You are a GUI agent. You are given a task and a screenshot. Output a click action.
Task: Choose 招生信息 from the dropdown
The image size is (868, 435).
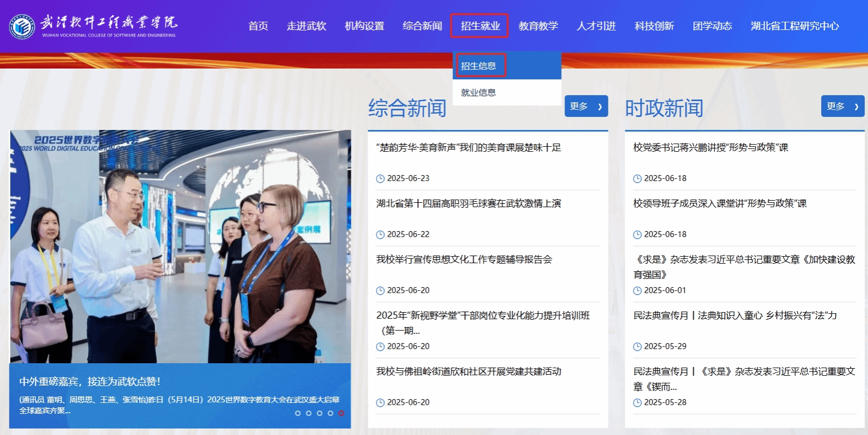(x=479, y=66)
